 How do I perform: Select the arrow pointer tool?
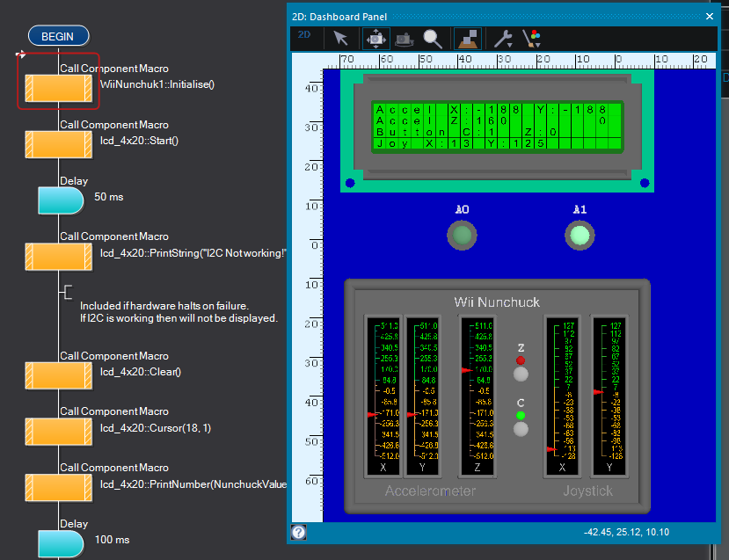tap(341, 38)
